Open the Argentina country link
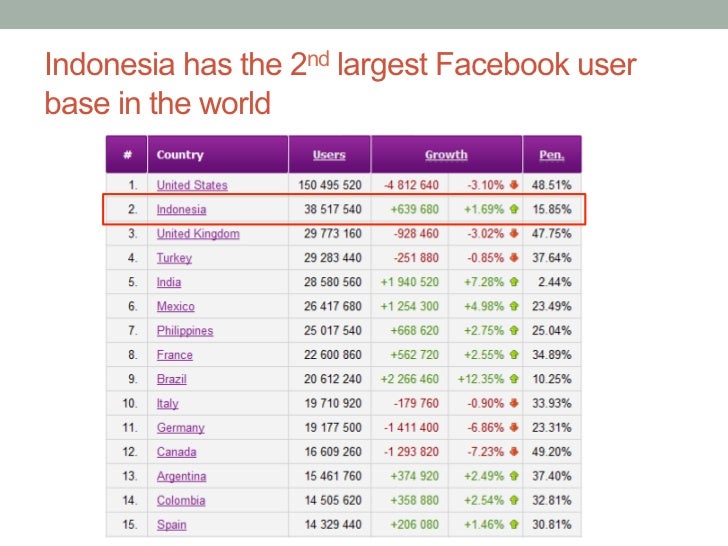 (x=181, y=476)
